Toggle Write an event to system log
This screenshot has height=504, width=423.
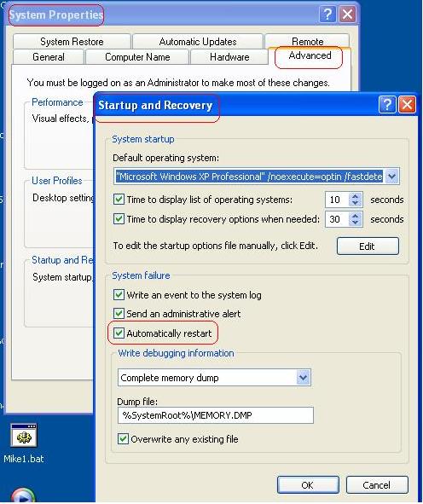(x=119, y=294)
